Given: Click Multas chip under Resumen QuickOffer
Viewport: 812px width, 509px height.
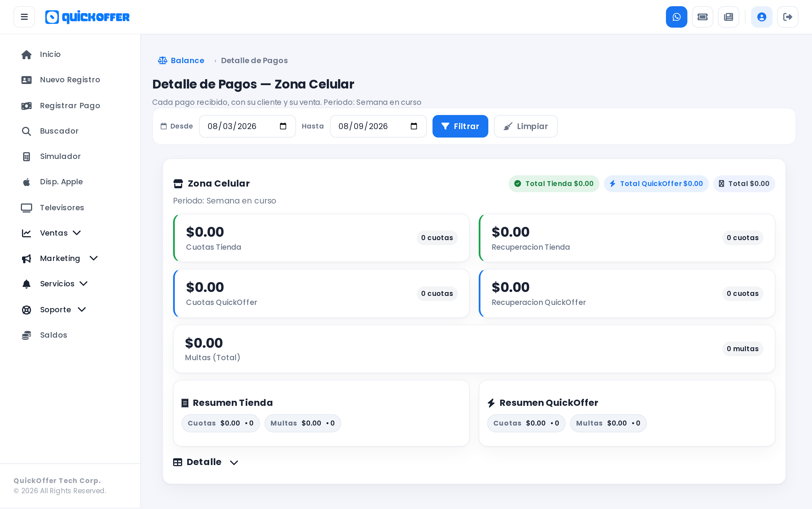Looking at the screenshot, I should 608,423.
